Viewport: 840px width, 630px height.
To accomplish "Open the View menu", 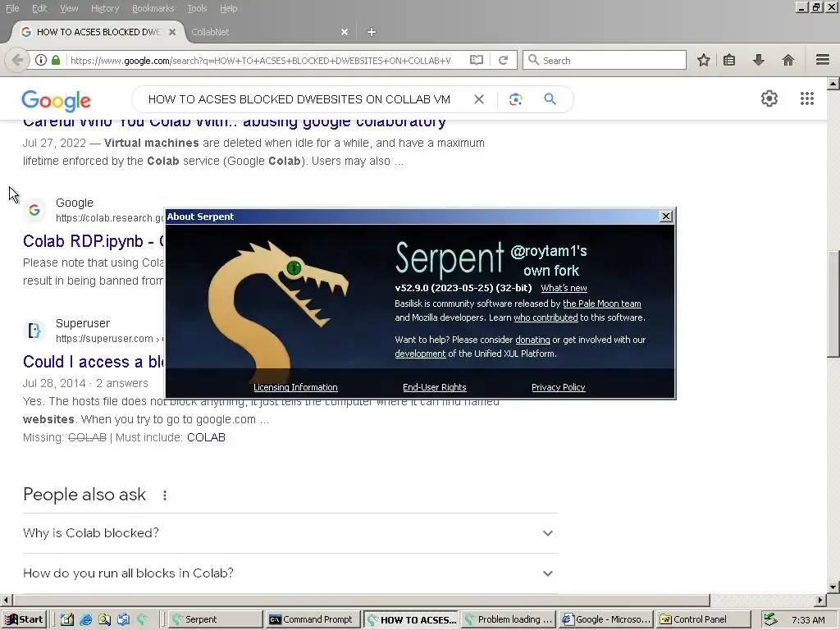I will point(69,8).
